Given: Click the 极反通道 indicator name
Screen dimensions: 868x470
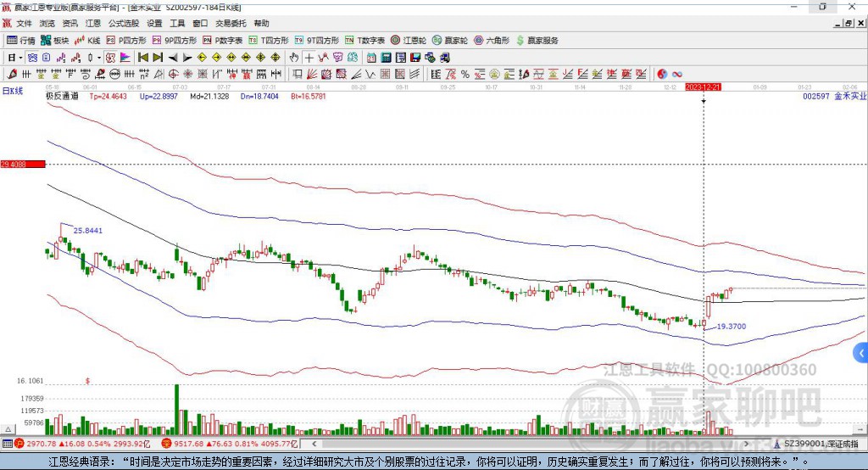Looking at the screenshot, I should pyautogui.click(x=62, y=96).
